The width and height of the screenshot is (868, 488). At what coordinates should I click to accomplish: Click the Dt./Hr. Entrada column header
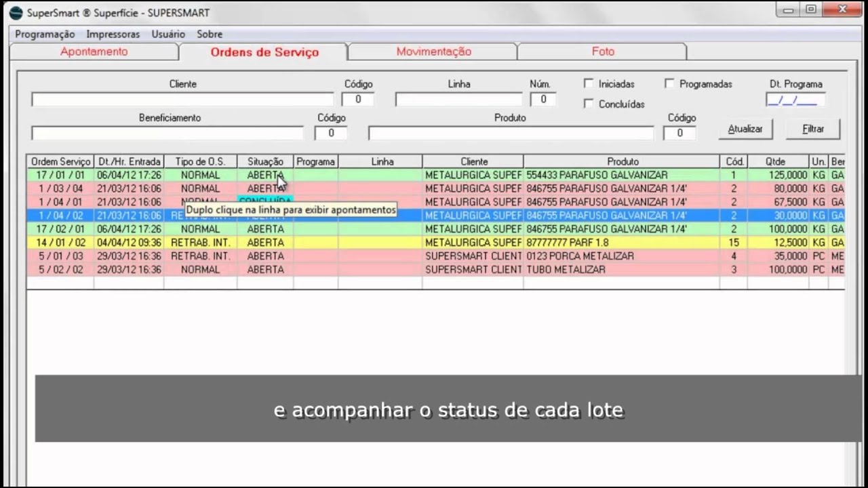(x=129, y=161)
